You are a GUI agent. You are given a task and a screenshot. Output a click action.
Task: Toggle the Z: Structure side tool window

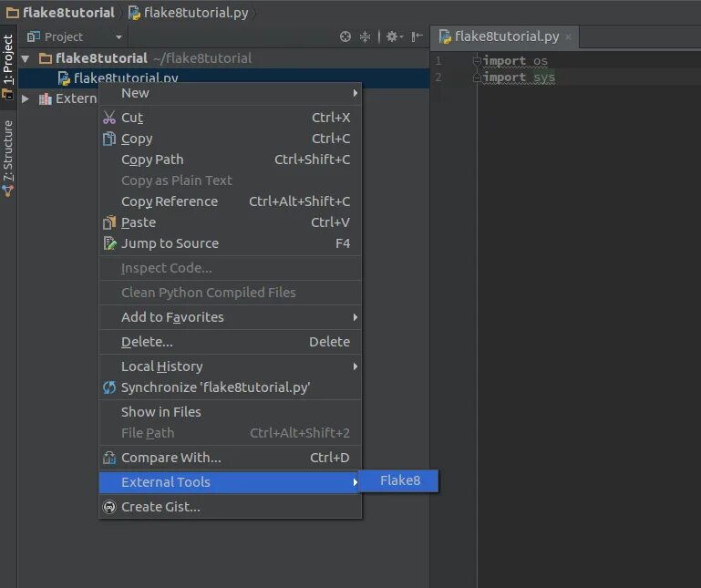coord(8,158)
